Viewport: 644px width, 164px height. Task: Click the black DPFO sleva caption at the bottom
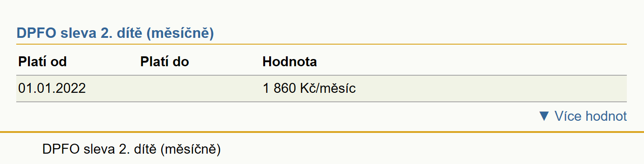click(131, 149)
